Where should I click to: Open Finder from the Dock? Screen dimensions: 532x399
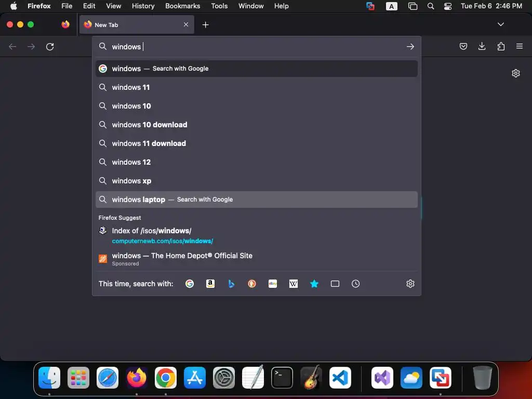pos(49,378)
